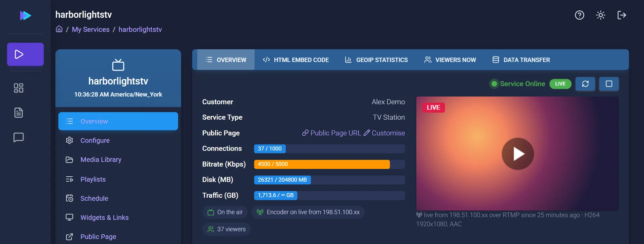
Task: Open the chat bubble icon in sidebar
Action: click(18, 137)
